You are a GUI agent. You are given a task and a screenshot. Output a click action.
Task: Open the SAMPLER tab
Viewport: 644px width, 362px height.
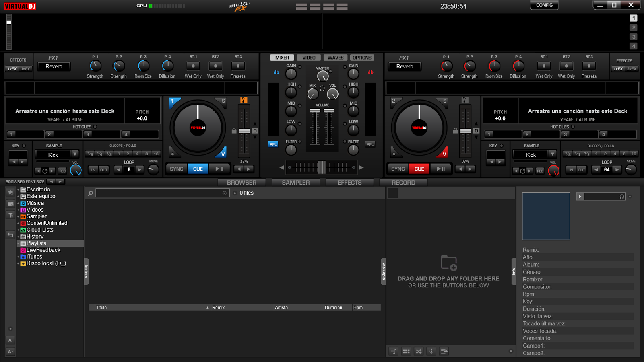point(296,182)
